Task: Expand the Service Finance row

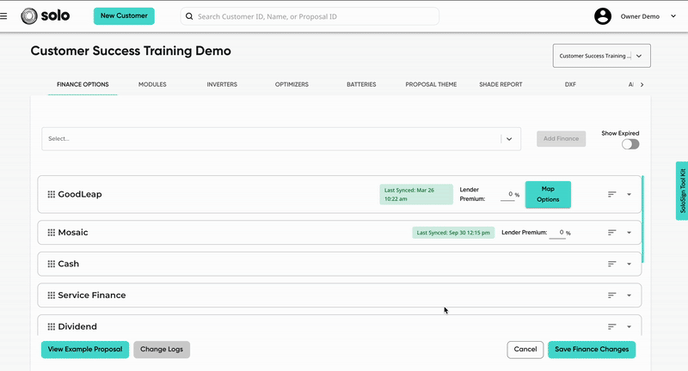Action: [629, 295]
